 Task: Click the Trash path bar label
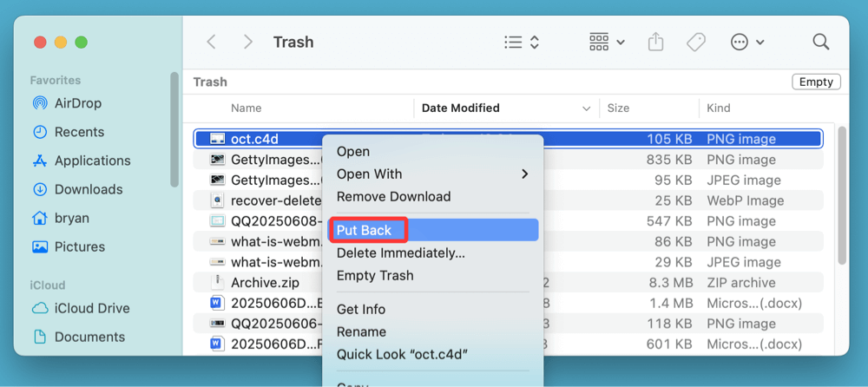210,82
